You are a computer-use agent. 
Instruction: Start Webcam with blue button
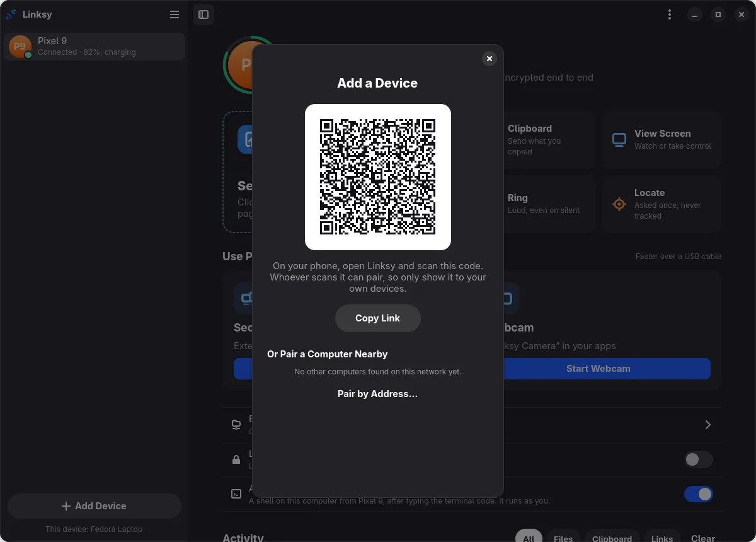(598, 369)
